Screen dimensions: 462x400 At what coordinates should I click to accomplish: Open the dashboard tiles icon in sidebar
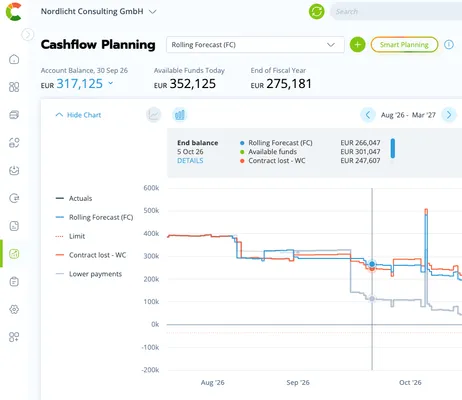coord(14,87)
